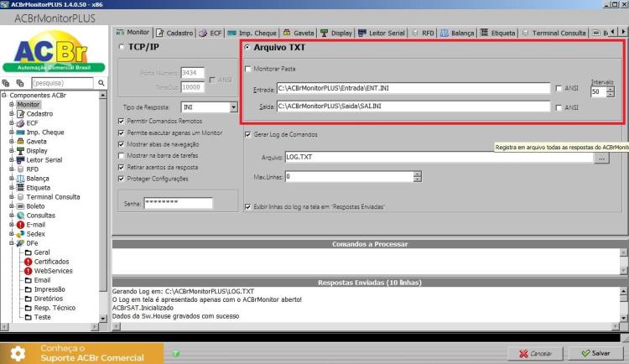
Task: Open Tipo de Resposta INI dropdown
Action: (x=233, y=107)
